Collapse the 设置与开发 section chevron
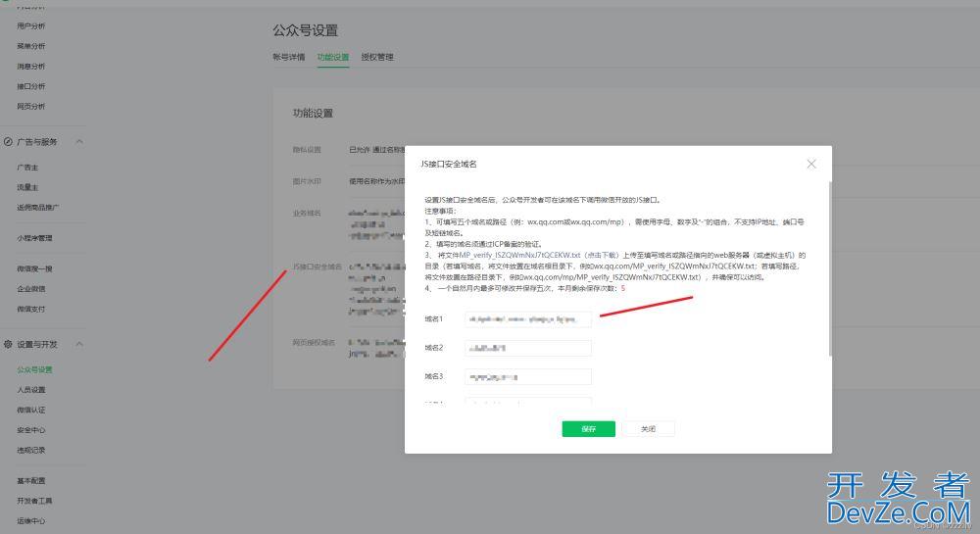 (x=79, y=344)
